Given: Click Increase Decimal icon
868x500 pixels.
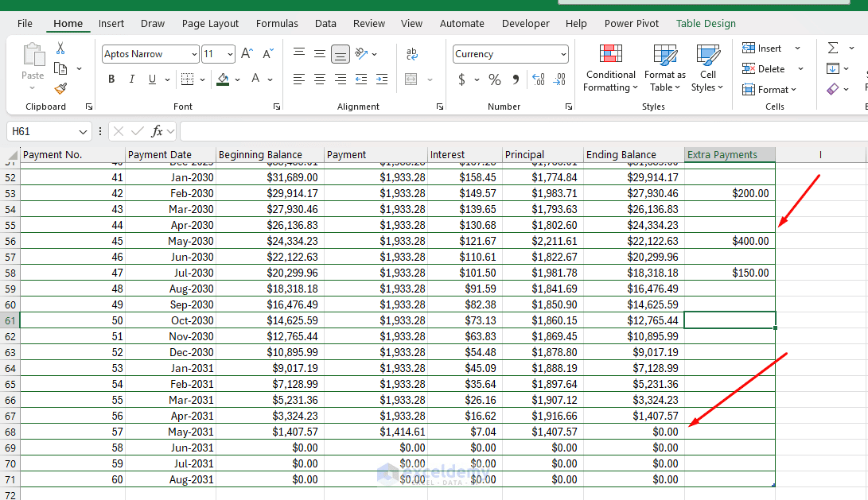Looking at the screenshot, I should (x=538, y=79).
